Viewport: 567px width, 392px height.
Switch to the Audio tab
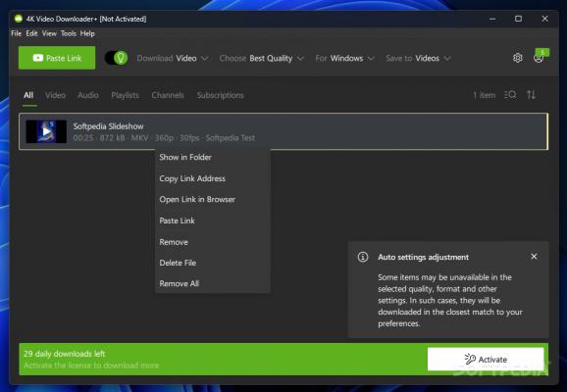point(88,95)
